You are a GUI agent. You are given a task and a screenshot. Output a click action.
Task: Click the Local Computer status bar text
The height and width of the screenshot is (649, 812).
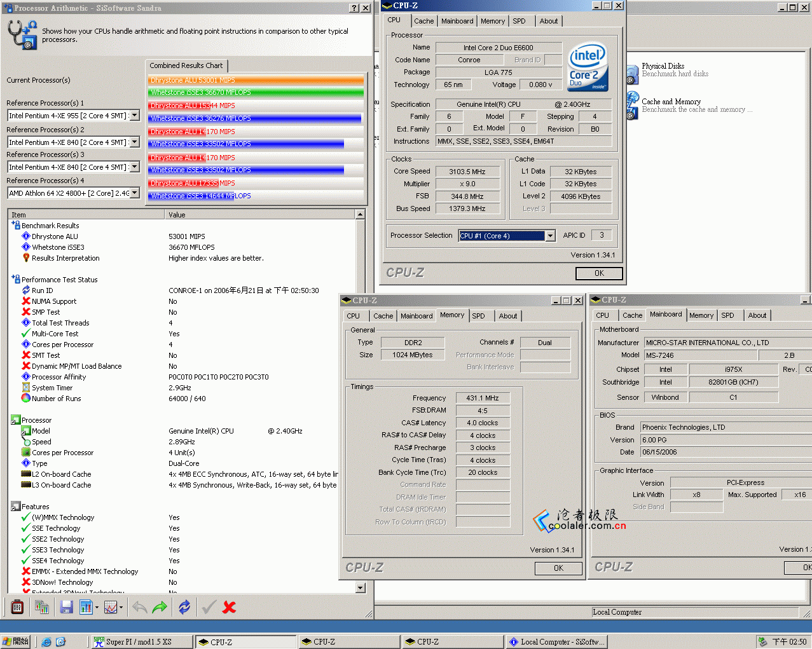pos(617,612)
